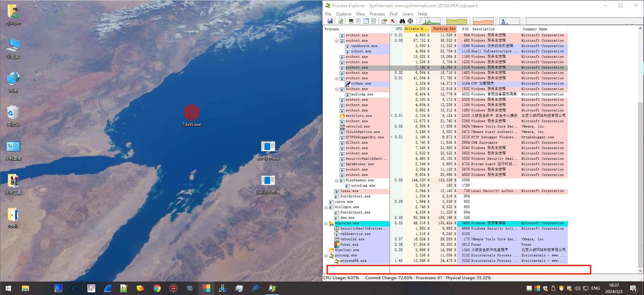
Task: Select the HTTPDebuggerSvc.exe process row
Action: (445, 137)
